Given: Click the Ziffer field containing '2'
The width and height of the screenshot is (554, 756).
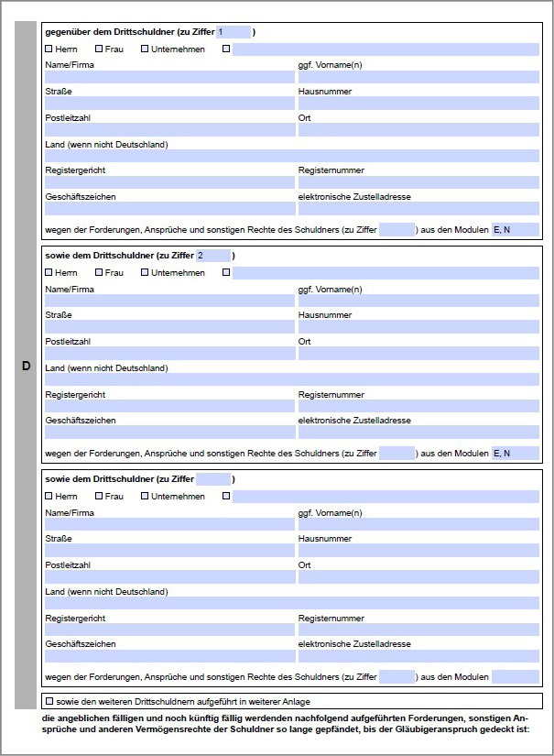Looking at the screenshot, I should pos(212,256).
